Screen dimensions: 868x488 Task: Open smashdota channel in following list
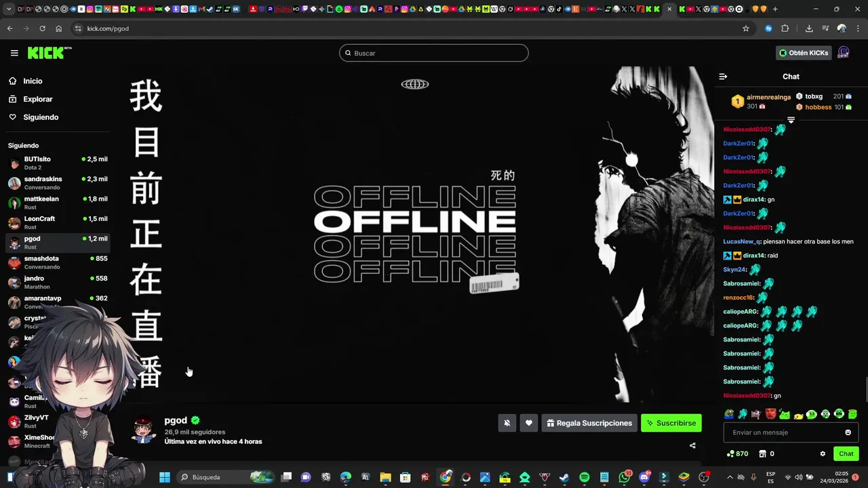click(58, 262)
